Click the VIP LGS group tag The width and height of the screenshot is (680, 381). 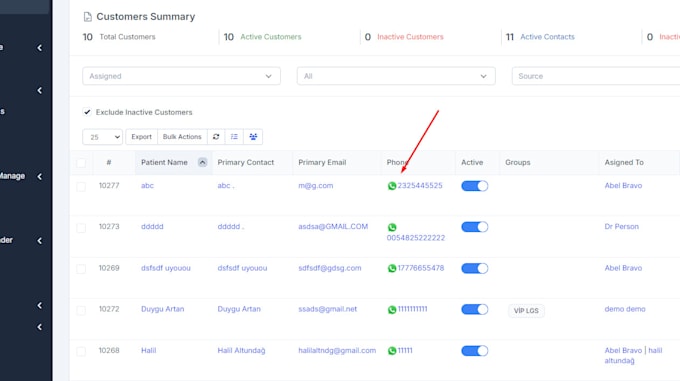pos(526,311)
